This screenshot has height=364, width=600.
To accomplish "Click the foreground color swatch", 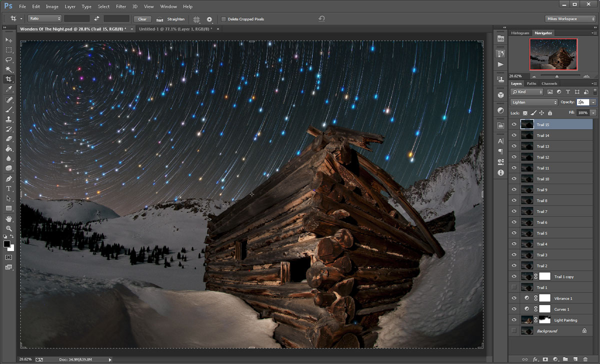I will click(x=7, y=244).
